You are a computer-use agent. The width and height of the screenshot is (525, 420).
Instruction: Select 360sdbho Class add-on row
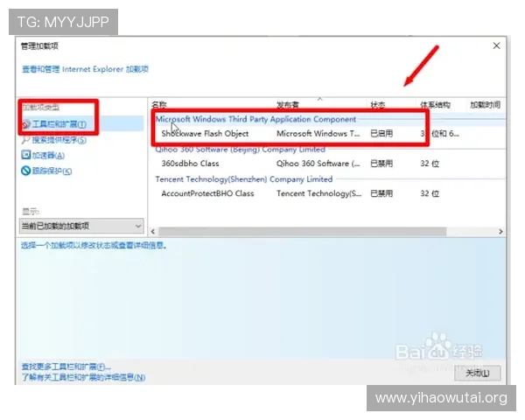(x=328, y=164)
